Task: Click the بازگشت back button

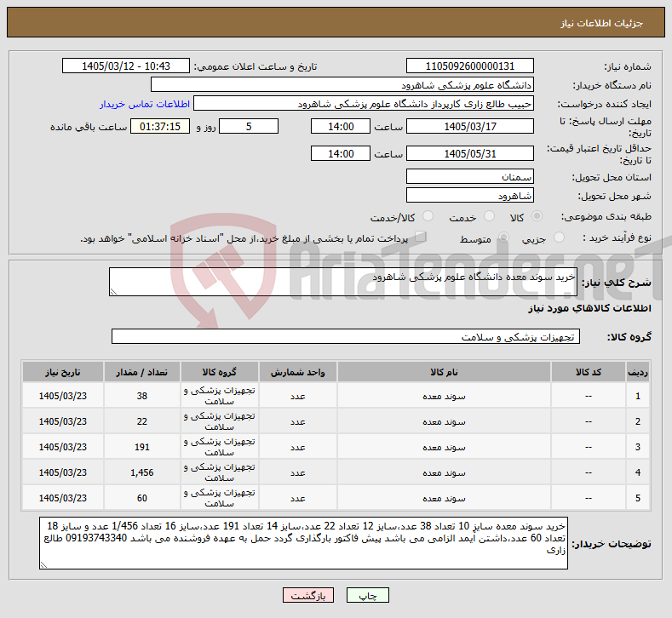Action: click(x=308, y=595)
